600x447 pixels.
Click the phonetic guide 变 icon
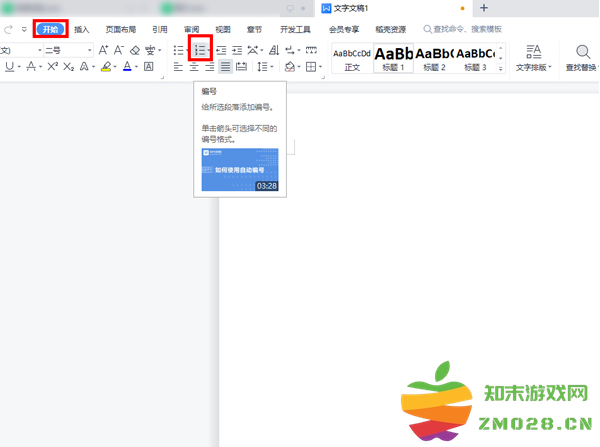[x=150, y=50]
